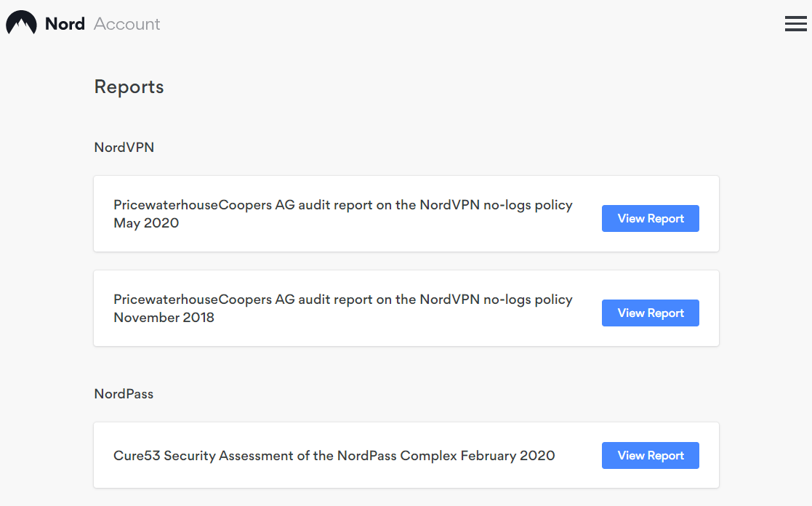
Task: Click the "November 2018" date text
Action: coord(164,318)
